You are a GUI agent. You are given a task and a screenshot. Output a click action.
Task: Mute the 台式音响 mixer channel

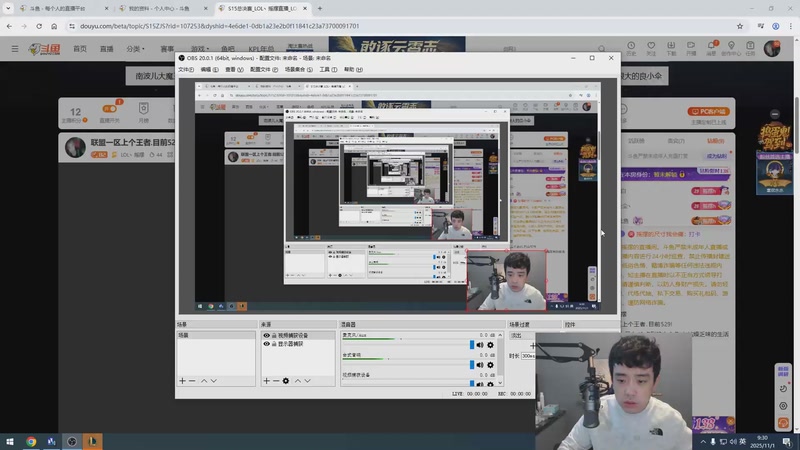480,365
